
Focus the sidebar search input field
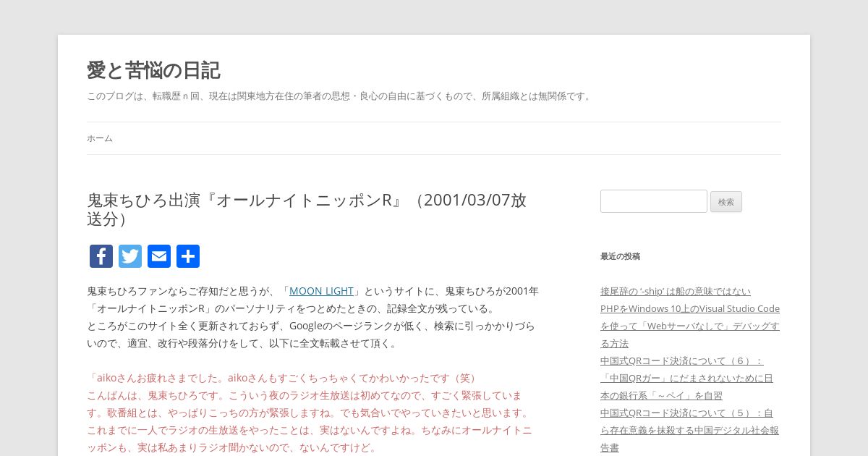[654, 201]
